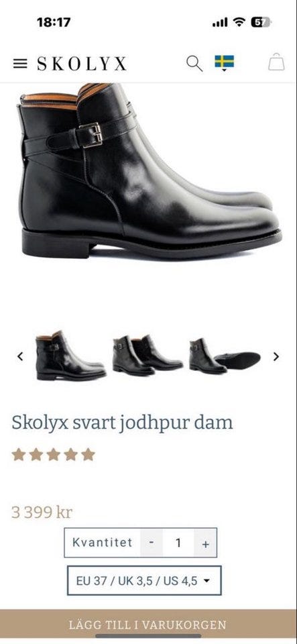Click the quantity number field
297x644 pixels.
[178, 543]
